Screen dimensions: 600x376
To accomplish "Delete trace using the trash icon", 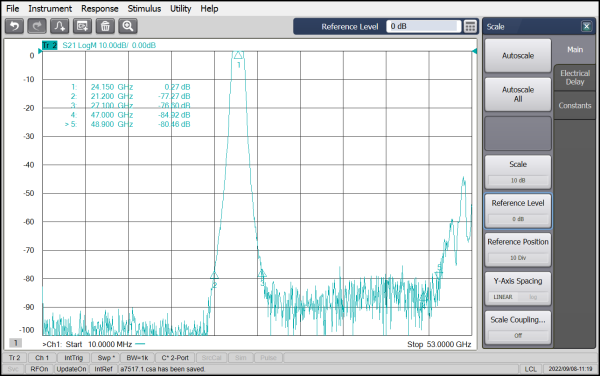I will [x=105, y=26].
